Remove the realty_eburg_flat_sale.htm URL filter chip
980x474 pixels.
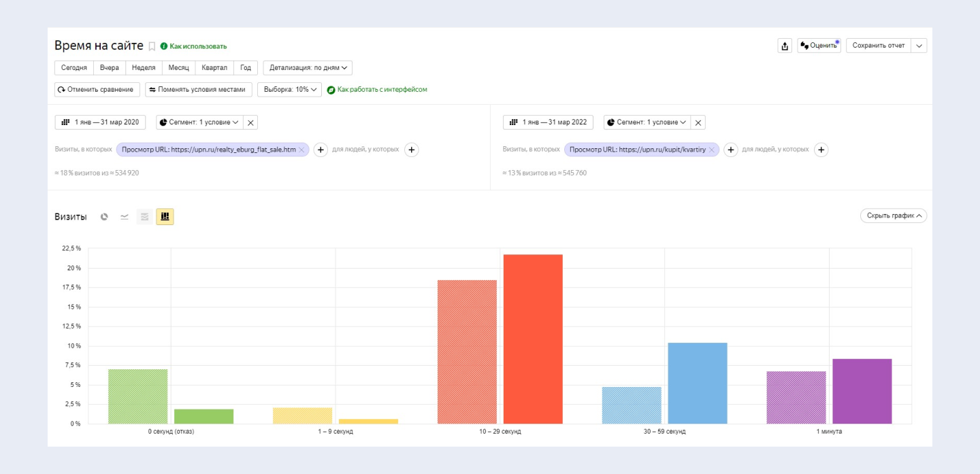coord(301,150)
